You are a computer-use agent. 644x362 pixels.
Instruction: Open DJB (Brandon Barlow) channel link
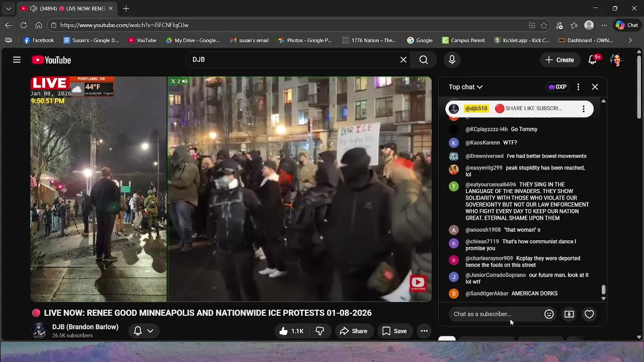(85, 327)
